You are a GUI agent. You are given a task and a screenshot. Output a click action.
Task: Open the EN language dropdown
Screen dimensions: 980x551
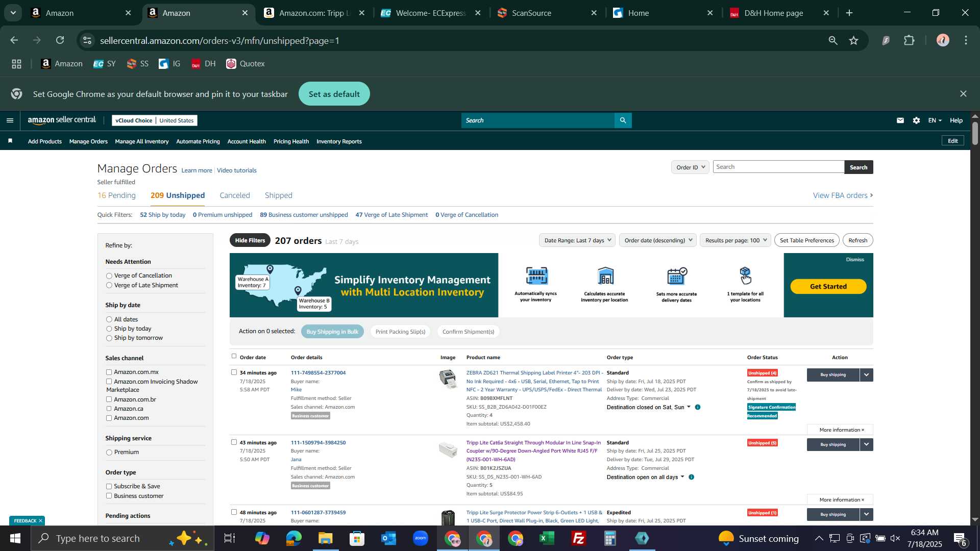pyautogui.click(x=935, y=120)
